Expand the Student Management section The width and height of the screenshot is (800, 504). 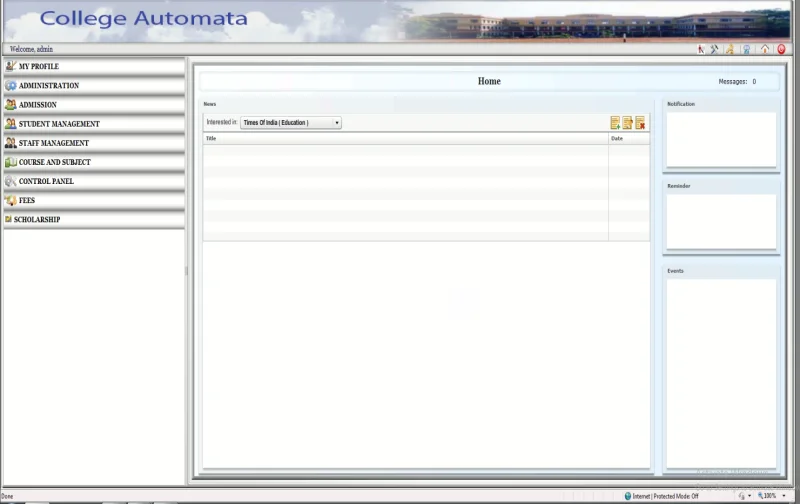click(x=58, y=124)
